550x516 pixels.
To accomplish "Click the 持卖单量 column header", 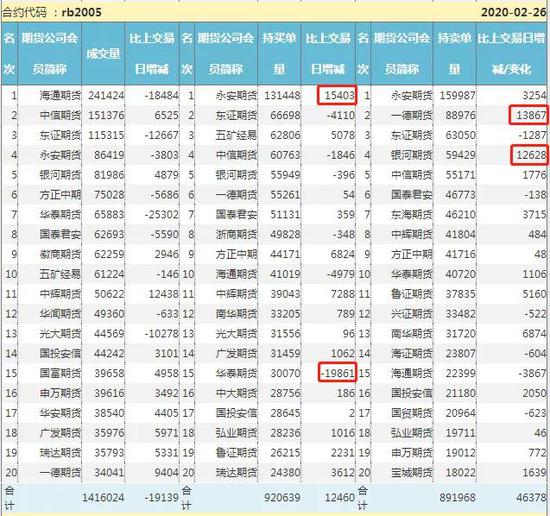I will pos(455,54).
